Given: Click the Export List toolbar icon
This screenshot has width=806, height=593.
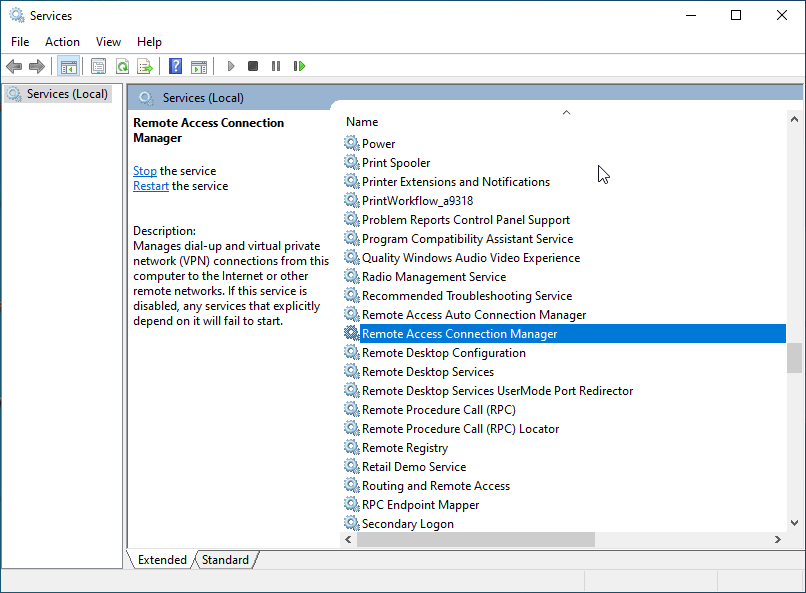Looking at the screenshot, I should (145, 66).
